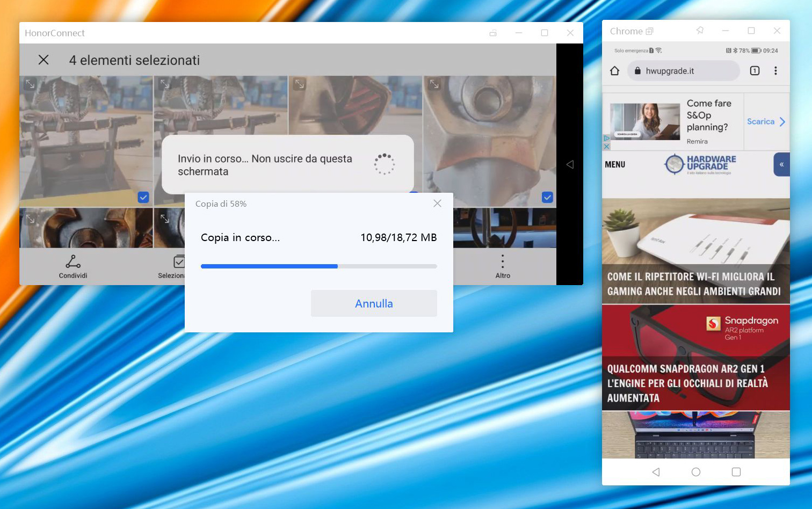The height and width of the screenshot is (509, 812).
Task: Tap the Chrome home icon
Action: point(615,70)
